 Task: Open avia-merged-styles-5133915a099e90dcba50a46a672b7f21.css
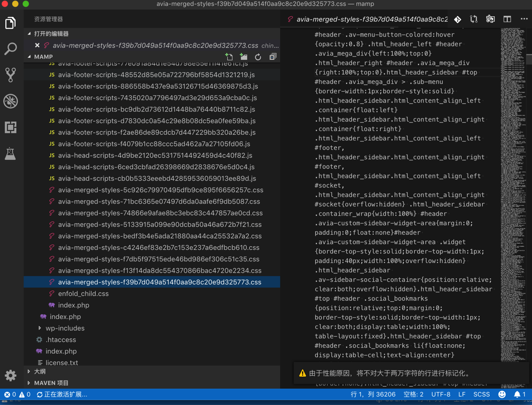click(152, 225)
